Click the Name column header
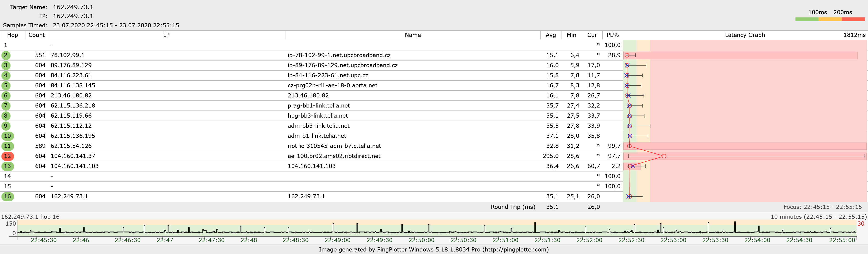Image resolution: width=868 pixels, height=254 pixels. (x=412, y=35)
